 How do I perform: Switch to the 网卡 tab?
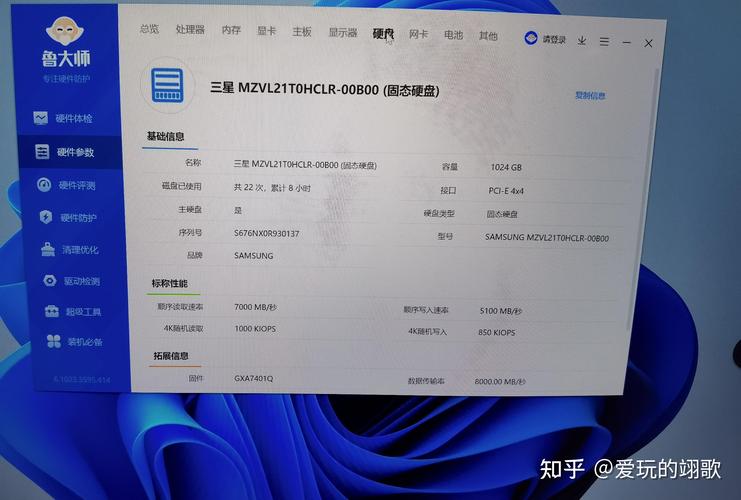(418, 34)
